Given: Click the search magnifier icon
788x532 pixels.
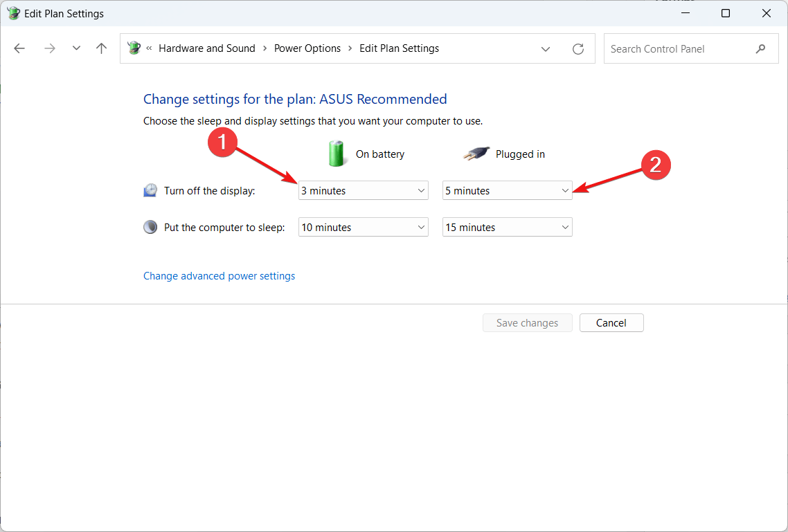Looking at the screenshot, I should (x=761, y=48).
